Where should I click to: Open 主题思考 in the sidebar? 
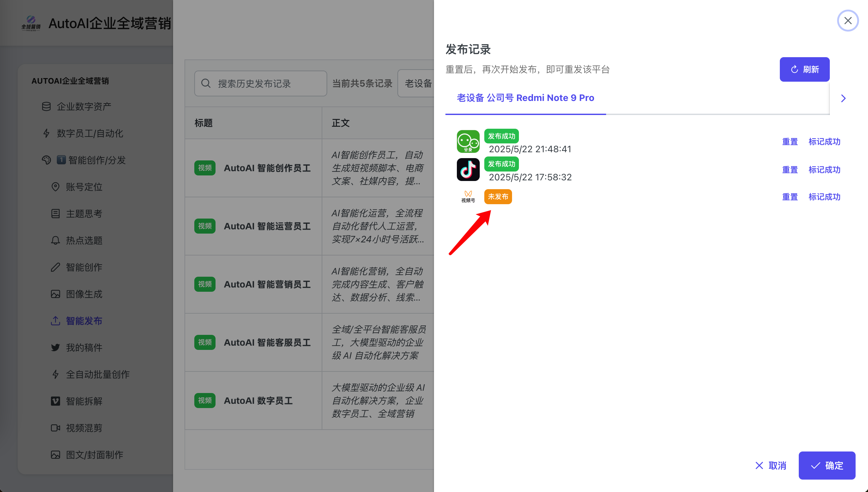[x=84, y=214]
